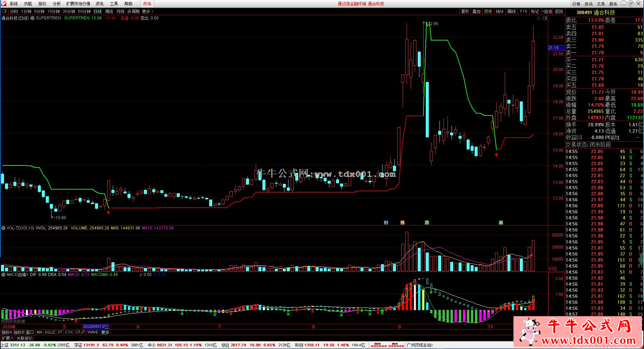Expand 更多 indicators in the bottom bar
644x349 pixels.
pos(105,332)
